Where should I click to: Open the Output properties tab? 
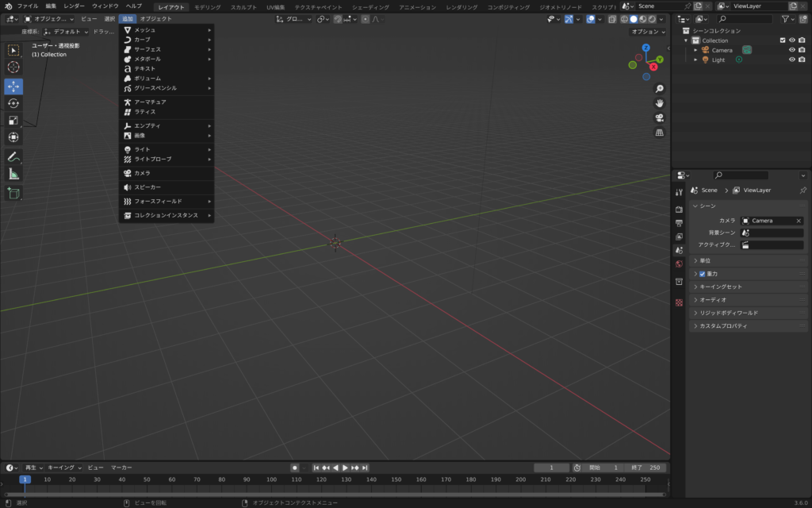coord(679,223)
